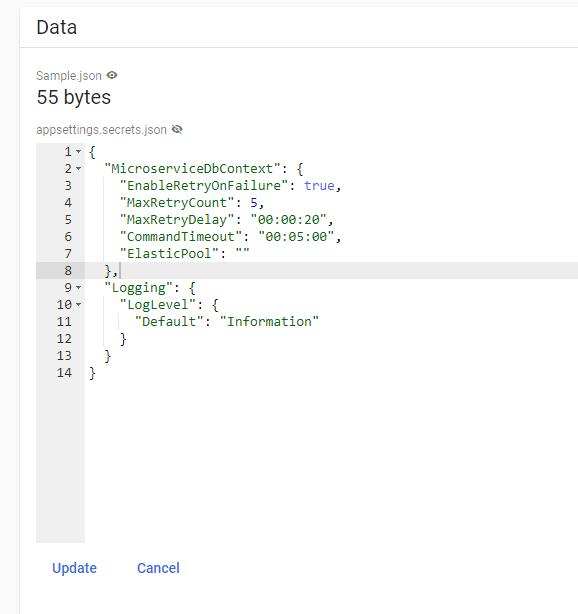Click the MaxRetryCount value 5 in editor
578x614 pixels.
254,203
